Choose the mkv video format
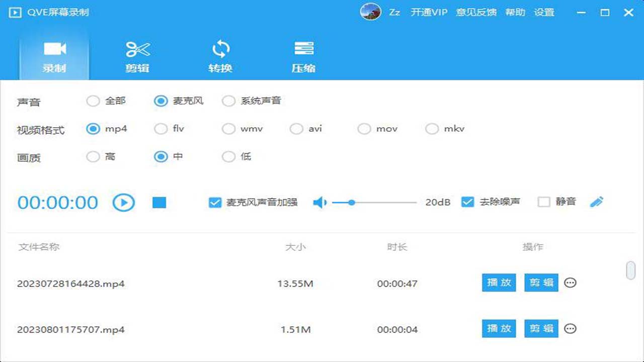The height and width of the screenshot is (362, 644). (x=432, y=129)
